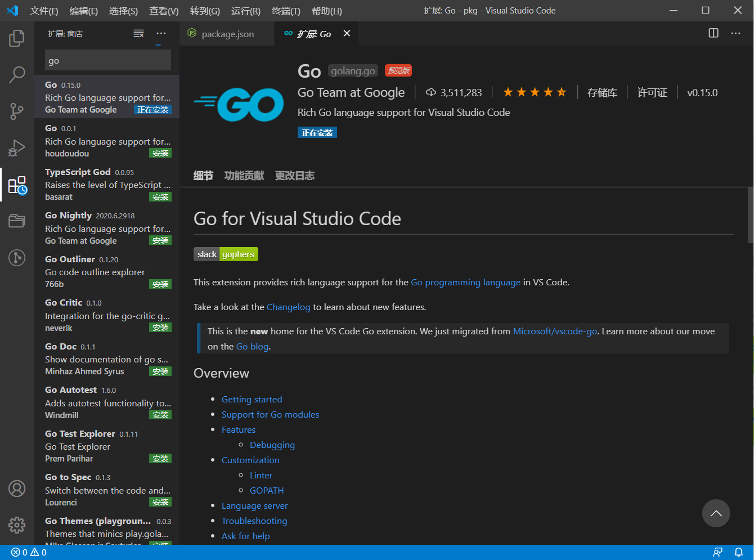Install the Go Outliner extension

click(160, 284)
